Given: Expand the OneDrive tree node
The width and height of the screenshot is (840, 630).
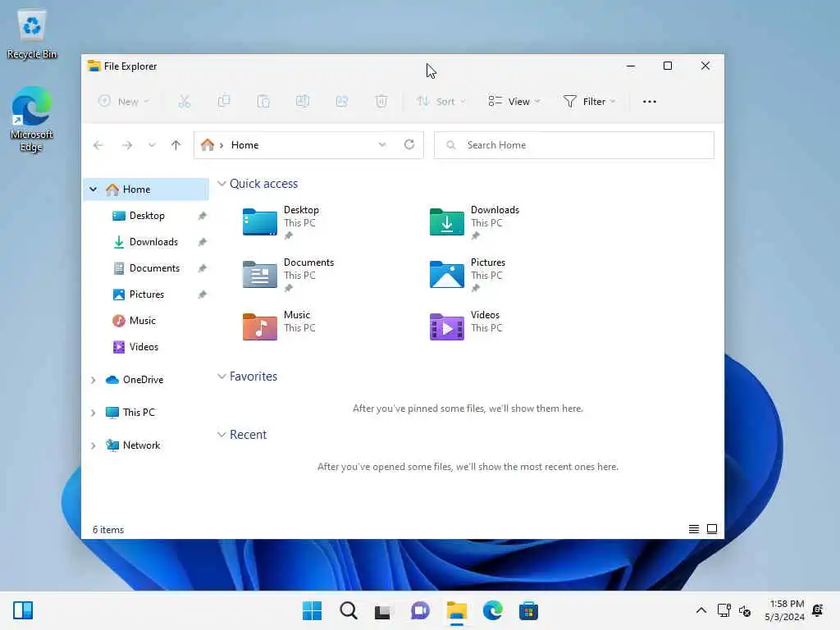Looking at the screenshot, I should click(94, 380).
